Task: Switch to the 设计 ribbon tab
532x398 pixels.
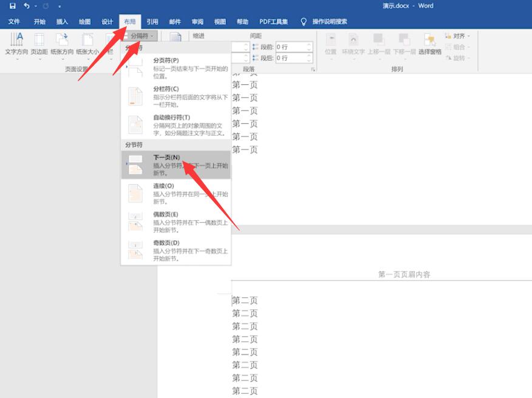Action: (107, 22)
